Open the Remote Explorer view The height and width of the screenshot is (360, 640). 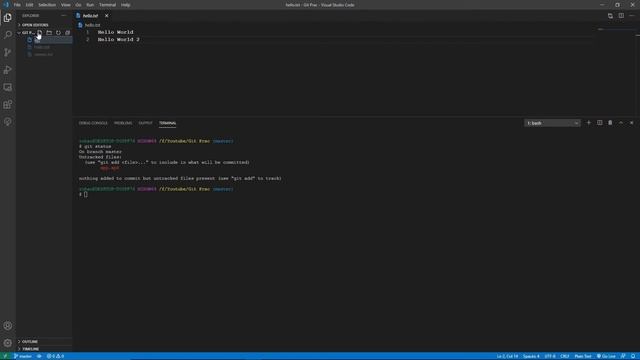(7, 87)
